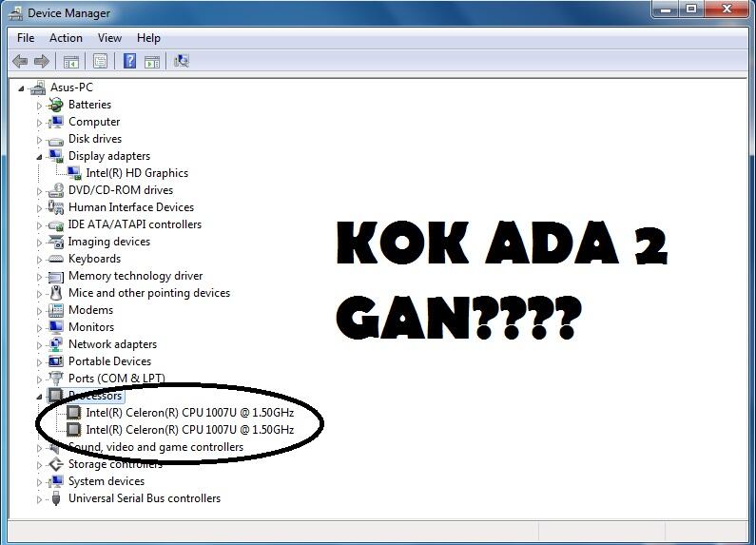Click the Monitors category icon
This screenshot has width=756, height=545.
point(56,327)
